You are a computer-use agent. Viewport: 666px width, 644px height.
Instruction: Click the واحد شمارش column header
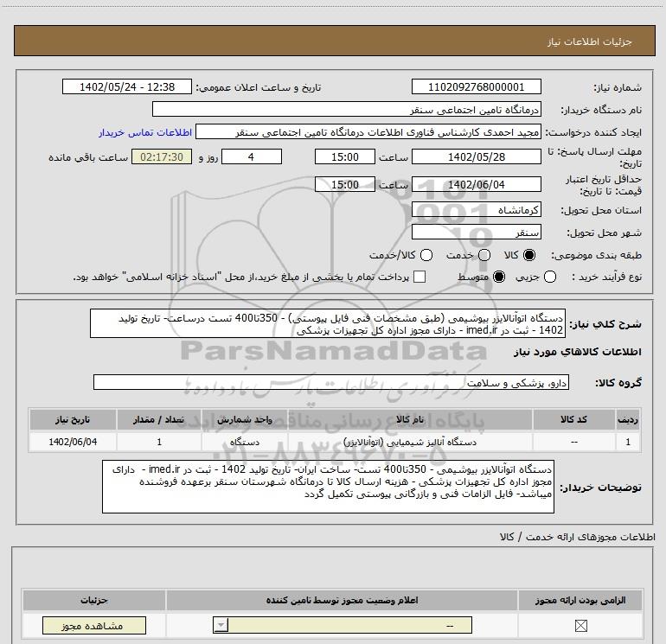pyautogui.click(x=245, y=420)
